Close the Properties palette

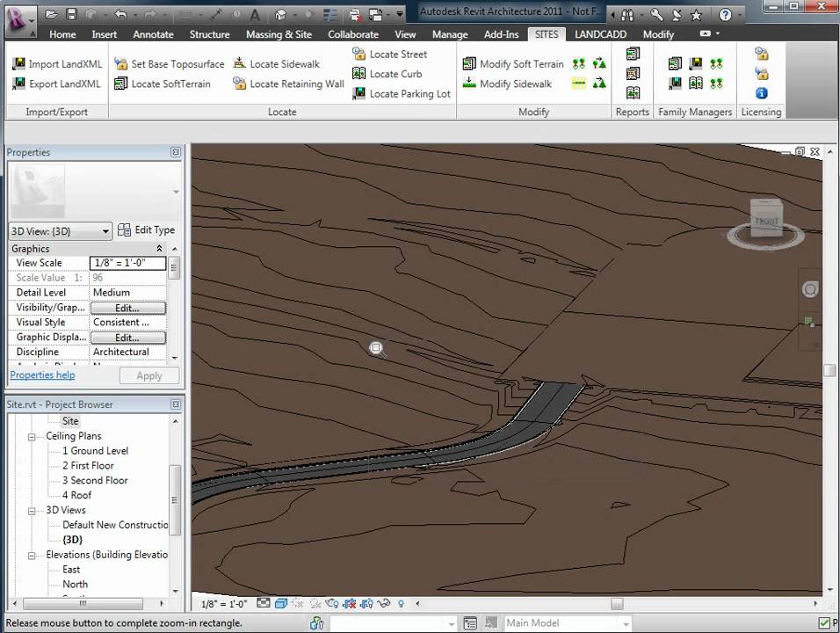click(175, 152)
